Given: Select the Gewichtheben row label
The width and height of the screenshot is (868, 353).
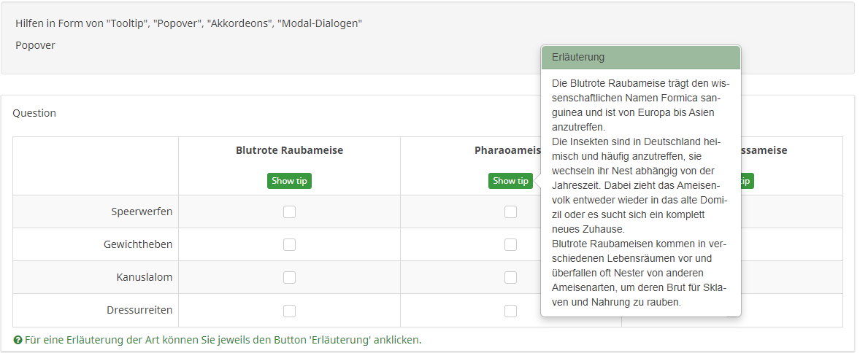Looking at the screenshot, I should point(138,244).
